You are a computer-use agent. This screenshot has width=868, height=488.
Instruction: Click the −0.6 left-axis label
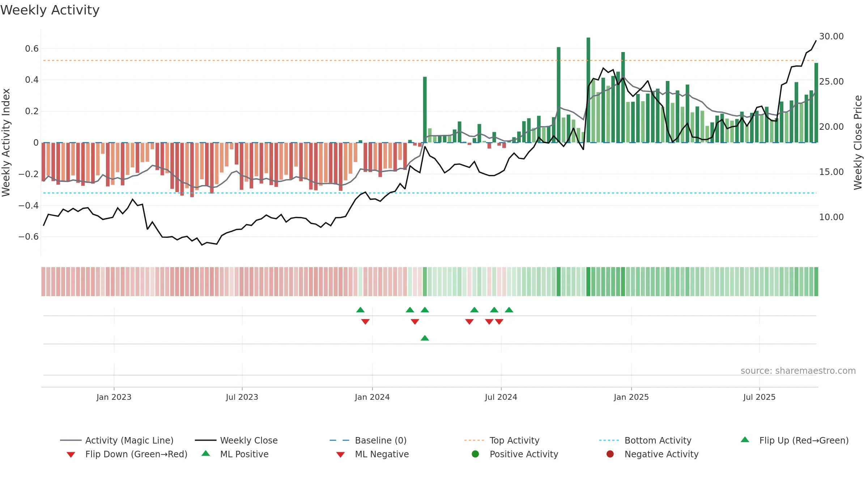tap(28, 237)
